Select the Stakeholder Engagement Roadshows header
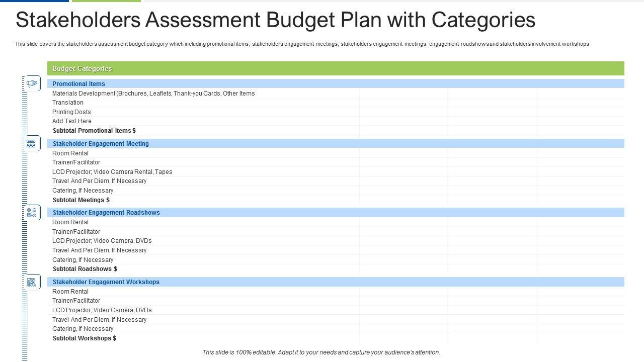This screenshot has height=362, width=644. click(106, 213)
